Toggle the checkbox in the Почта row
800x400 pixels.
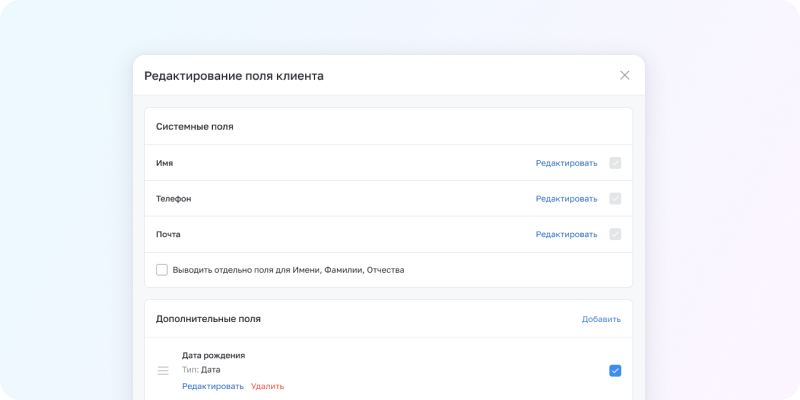click(x=615, y=235)
